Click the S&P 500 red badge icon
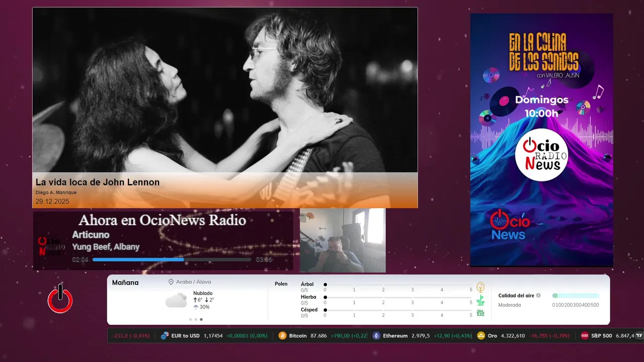Screen dimensions: 644x362 tap(585, 336)
